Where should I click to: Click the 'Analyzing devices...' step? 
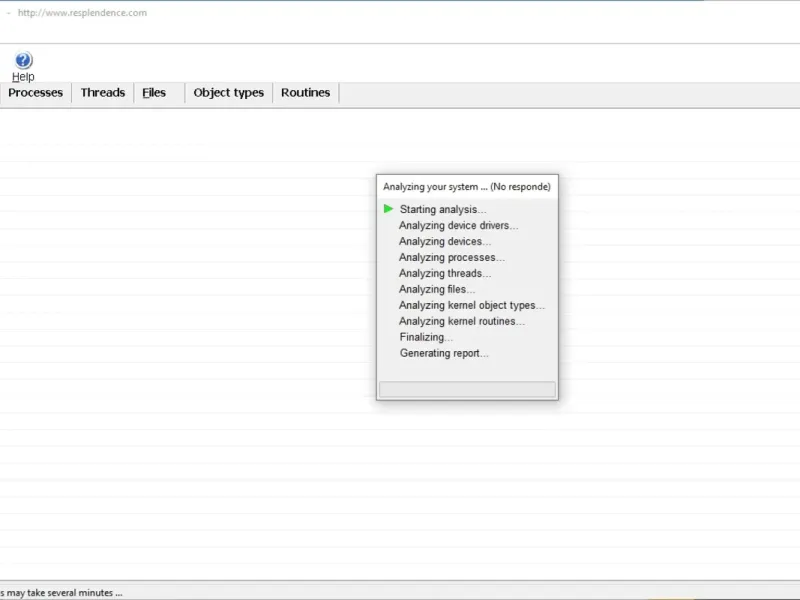pyautogui.click(x=445, y=241)
